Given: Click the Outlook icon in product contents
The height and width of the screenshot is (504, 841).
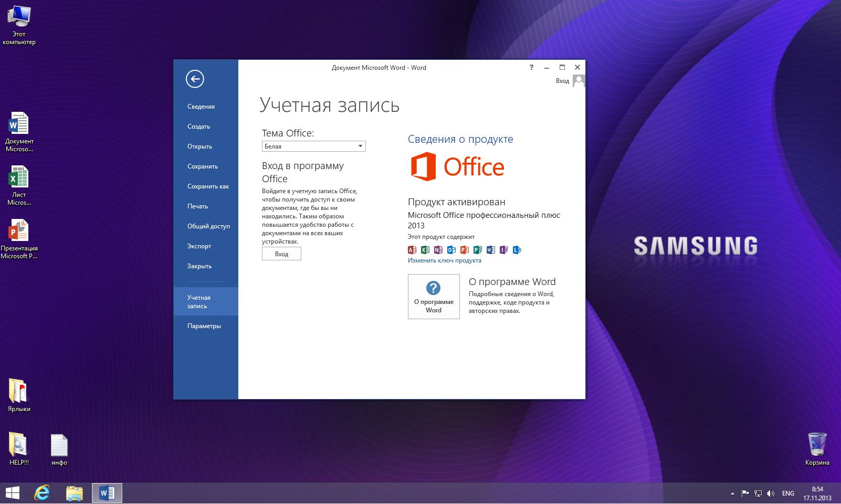Looking at the screenshot, I should 451,250.
